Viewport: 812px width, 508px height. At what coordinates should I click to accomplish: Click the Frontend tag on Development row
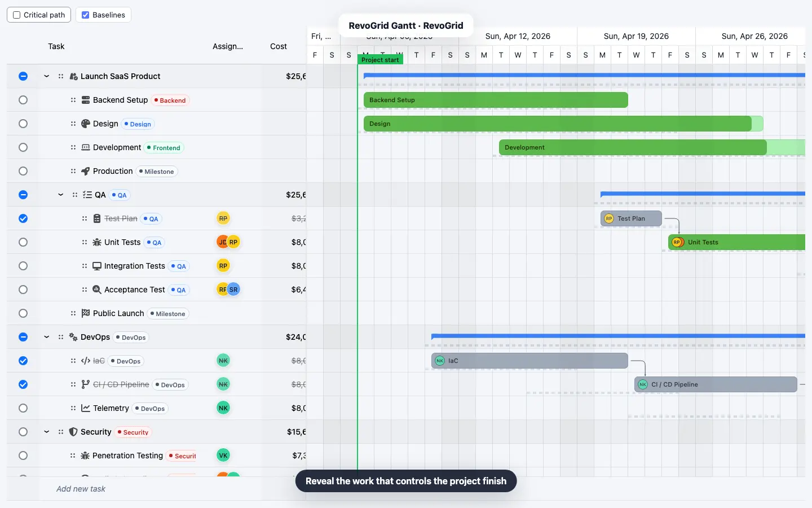(x=164, y=148)
